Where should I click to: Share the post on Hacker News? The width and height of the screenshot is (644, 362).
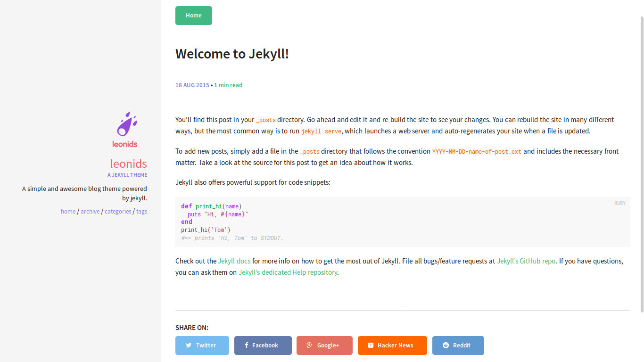pyautogui.click(x=392, y=346)
